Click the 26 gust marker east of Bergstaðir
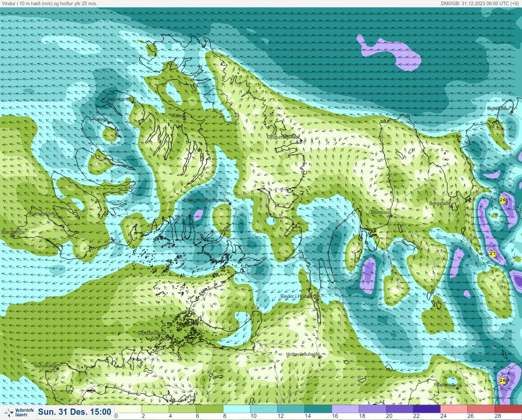 (x=503, y=200)
